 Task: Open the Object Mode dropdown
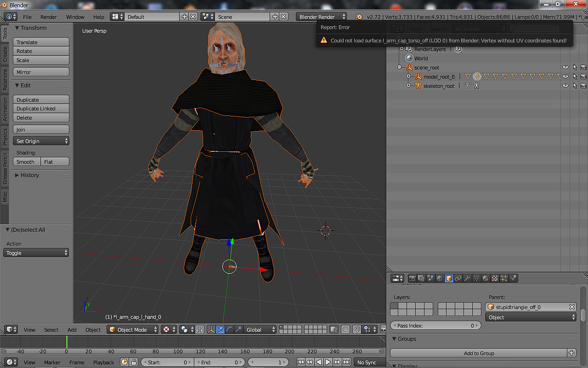point(133,329)
